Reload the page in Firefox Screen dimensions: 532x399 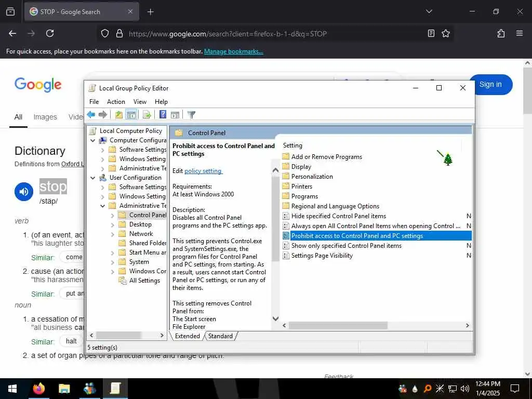(50, 33)
